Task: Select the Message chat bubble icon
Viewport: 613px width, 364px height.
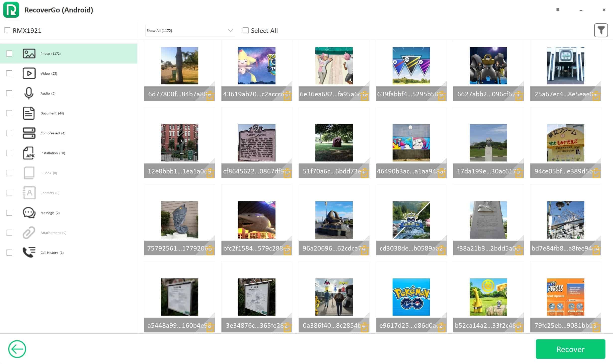Action: pyautogui.click(x=29, y=213)
